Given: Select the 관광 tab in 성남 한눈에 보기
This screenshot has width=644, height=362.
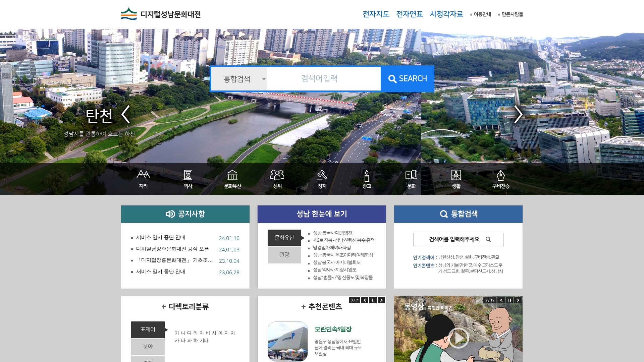Looking at the screenshot, I should [x=284, y=255].
